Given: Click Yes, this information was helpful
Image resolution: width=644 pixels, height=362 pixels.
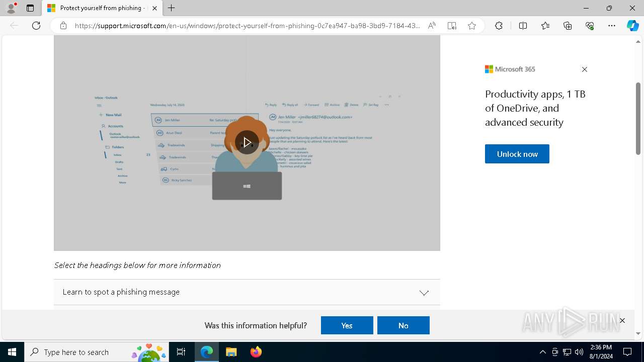Looking at the screenshot, I should (x=347, y=325).
